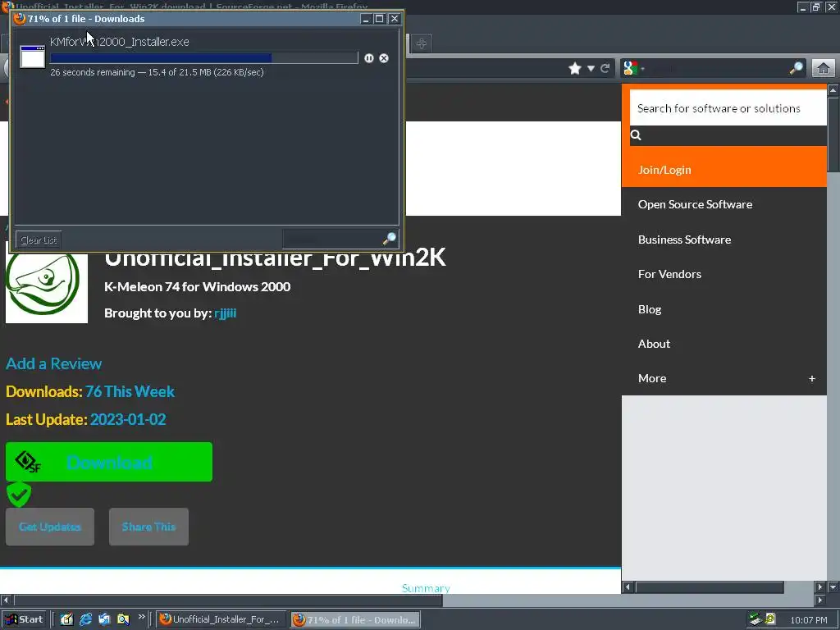840x630 pixels.
Task: Click the Downloads window Firefox title icon
Action: 20,19
